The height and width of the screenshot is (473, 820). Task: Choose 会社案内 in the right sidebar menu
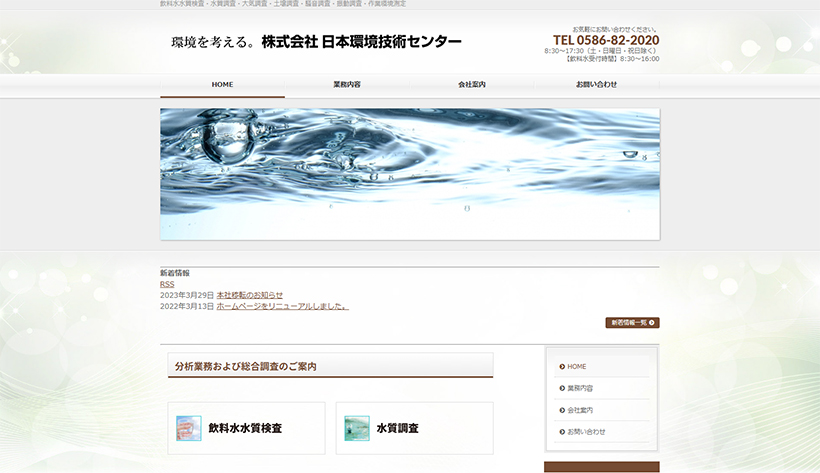(x=580, y=410)
